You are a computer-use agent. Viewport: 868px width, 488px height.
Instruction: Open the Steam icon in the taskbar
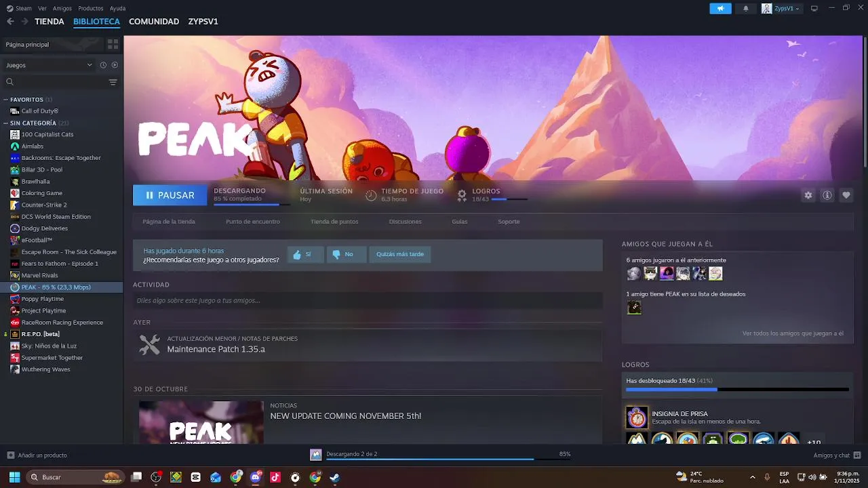coord(334,477)
